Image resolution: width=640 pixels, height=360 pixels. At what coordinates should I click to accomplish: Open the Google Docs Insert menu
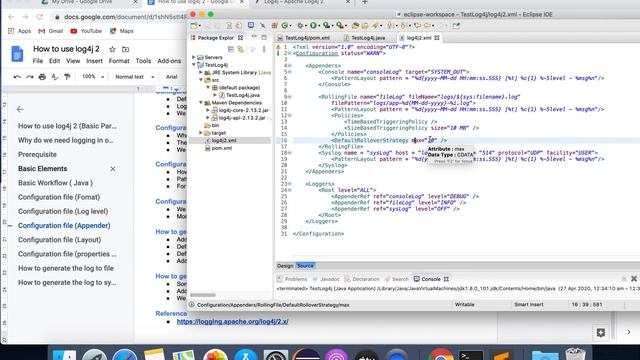coord(94,61)
